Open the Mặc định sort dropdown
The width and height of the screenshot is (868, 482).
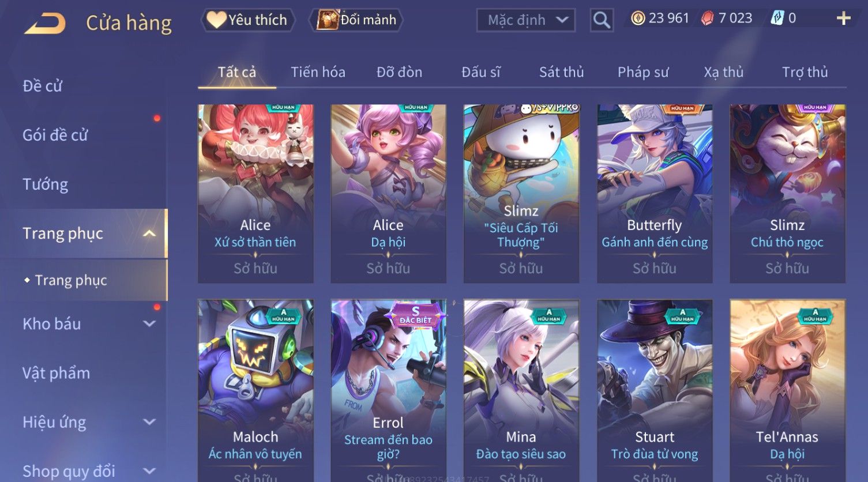coord(526,20)
